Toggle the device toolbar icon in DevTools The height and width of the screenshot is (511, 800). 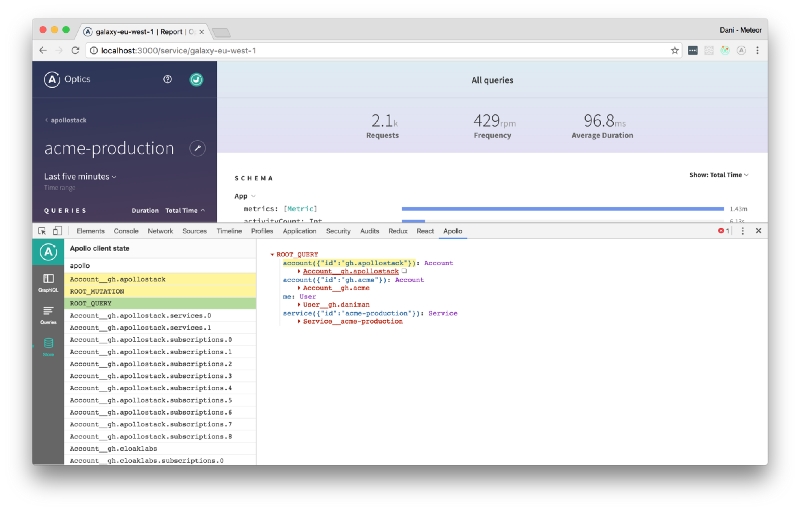pyautogui.click(x=57, y=231)
